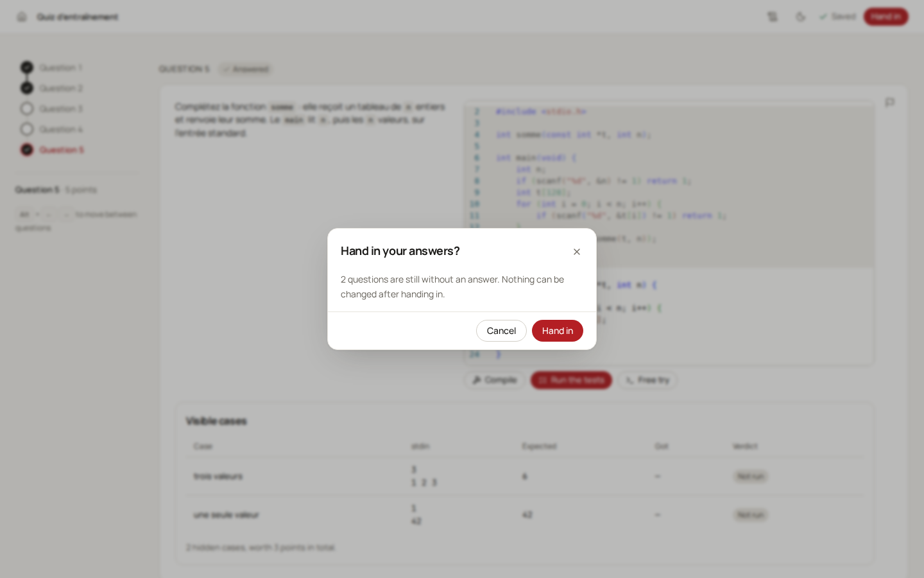This screenshot has height=578, width=924.
Task: Click the 'Saved' status in the top bar
Action: [837, 17]
